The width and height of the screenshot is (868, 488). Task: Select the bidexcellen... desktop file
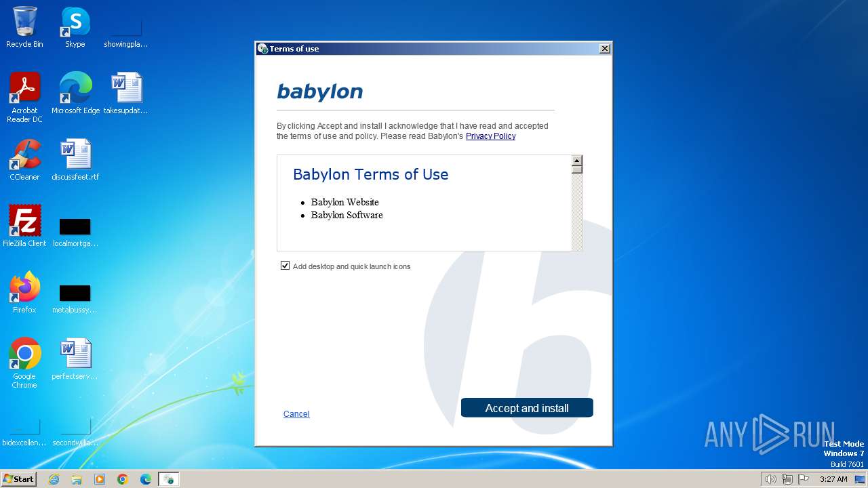click(x=24, y=432)
